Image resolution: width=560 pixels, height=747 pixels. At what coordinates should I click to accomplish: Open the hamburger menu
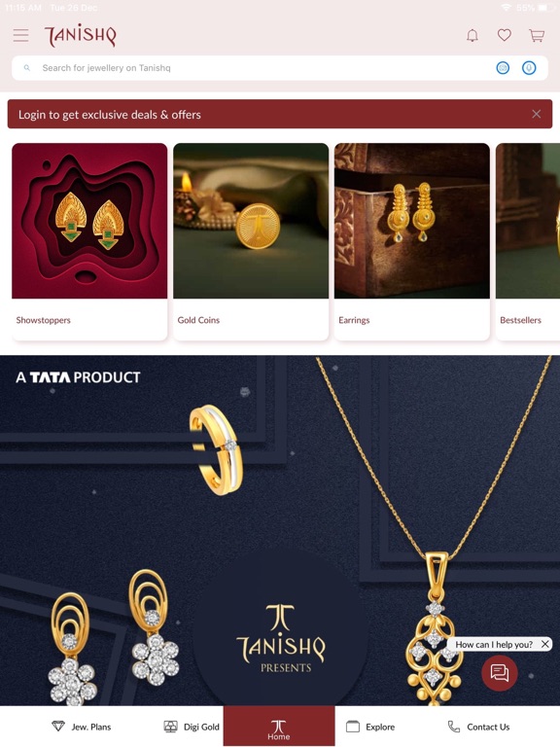[20, 35]
